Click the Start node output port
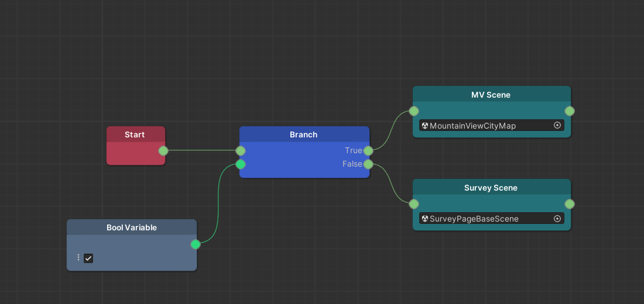This screenshot has height=304, width=644. 163,151
